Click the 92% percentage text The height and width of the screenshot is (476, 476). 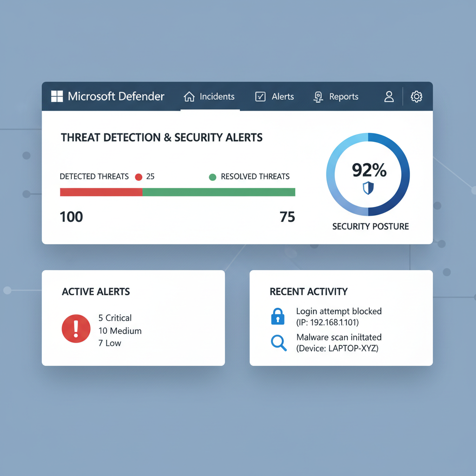click(369, 170)
